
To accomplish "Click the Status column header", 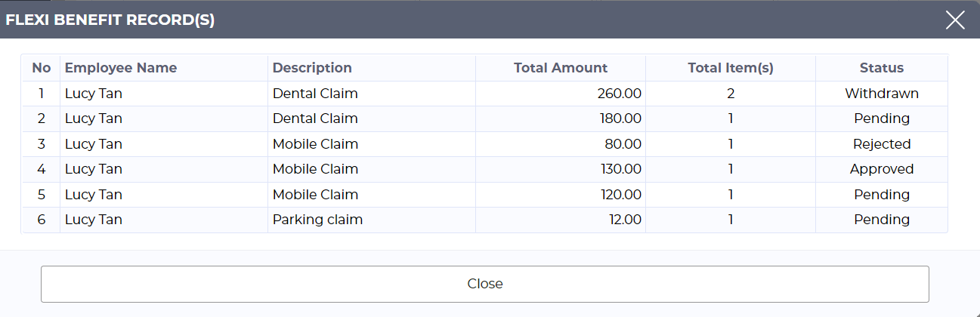I will click(x=881, y=68).
